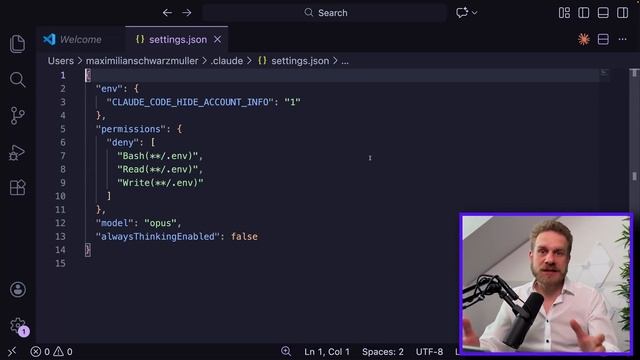The height and width of the screenshot is (360, 640).
Task: Click the "Read(**/.env)" string
Action: [x=158, y=169]
